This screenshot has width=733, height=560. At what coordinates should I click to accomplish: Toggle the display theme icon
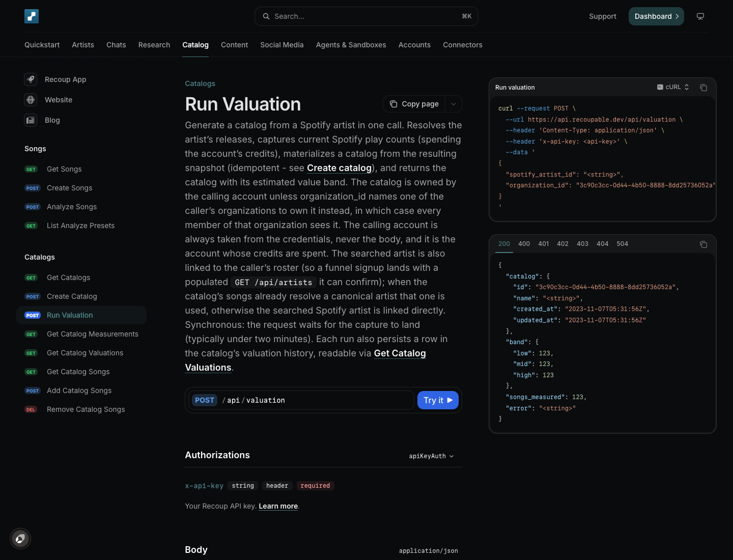(700, 16)
